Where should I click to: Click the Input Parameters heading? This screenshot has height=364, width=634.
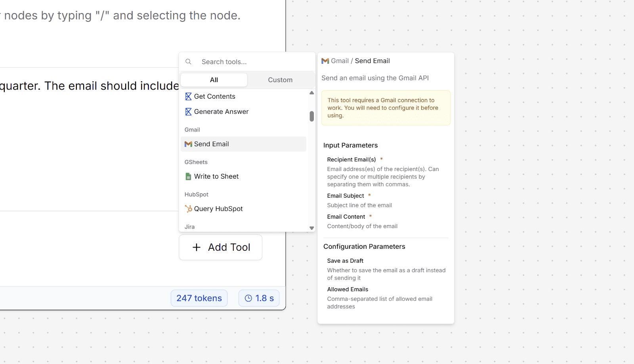(351, 145)
